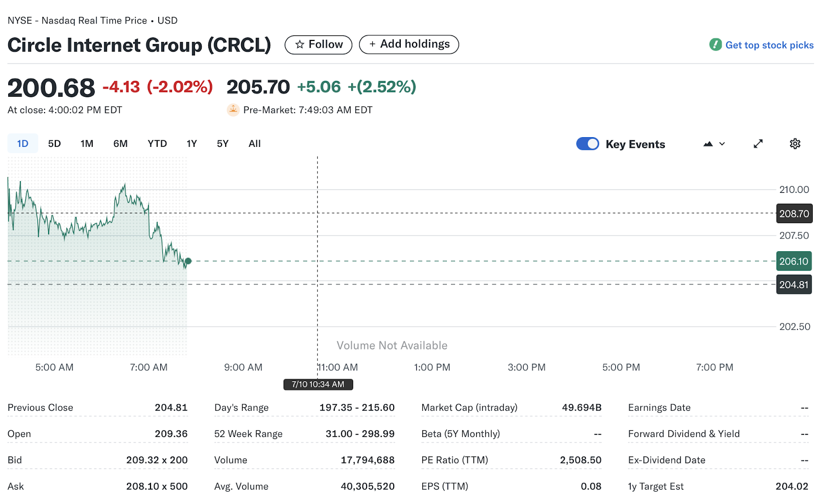This screenshot has width=819, height=504.
Task: Toggle the Key Events switch off
Action: [x=587, y=144]
